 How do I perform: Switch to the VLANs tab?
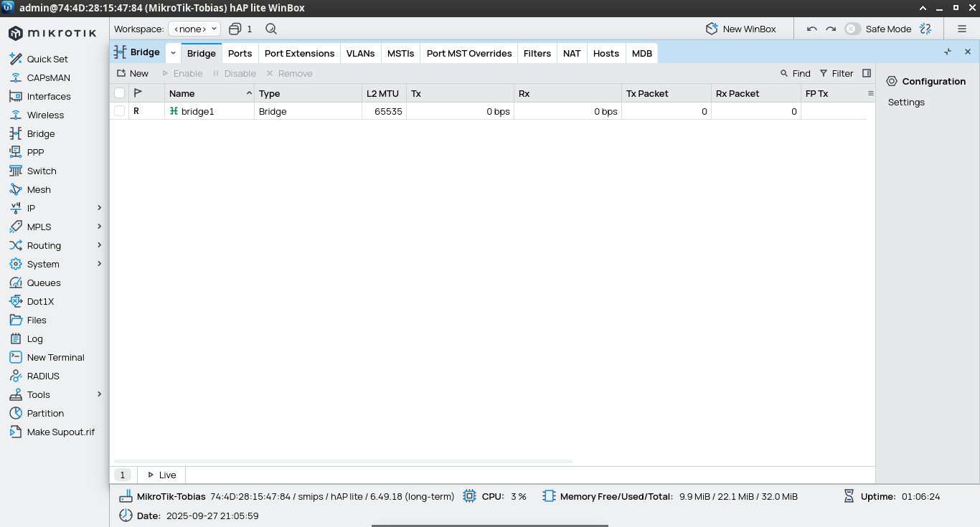pyautogui.click(x=360, y=53)
